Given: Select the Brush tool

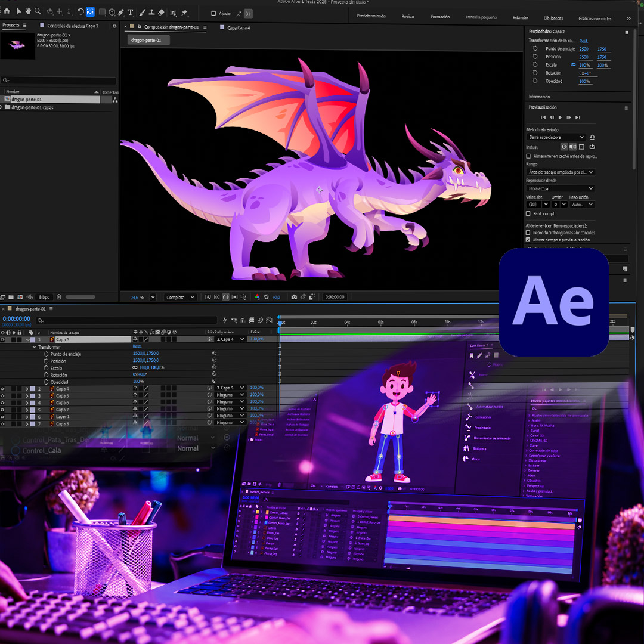Looking at the screenshot, I should (x=142, y=13).
